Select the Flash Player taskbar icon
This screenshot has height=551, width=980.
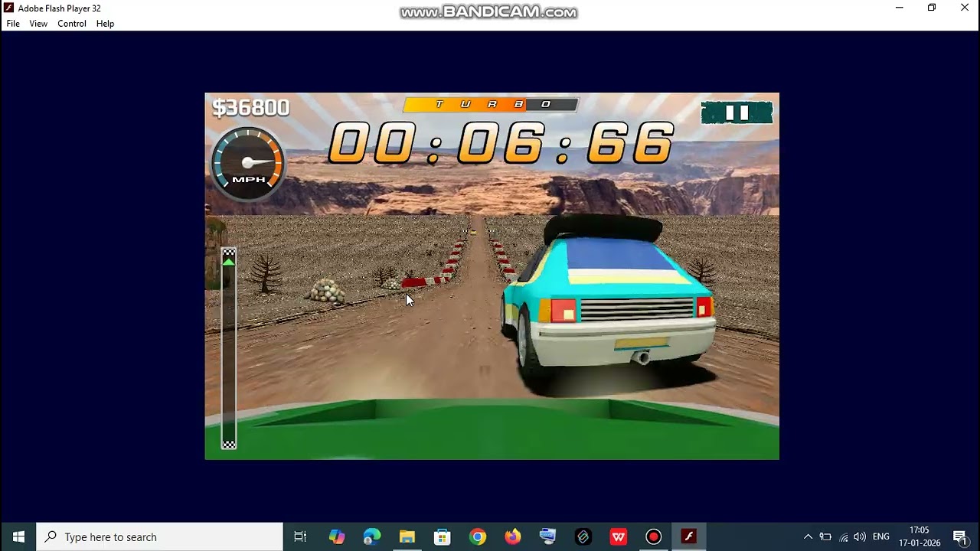click(688, 536)
